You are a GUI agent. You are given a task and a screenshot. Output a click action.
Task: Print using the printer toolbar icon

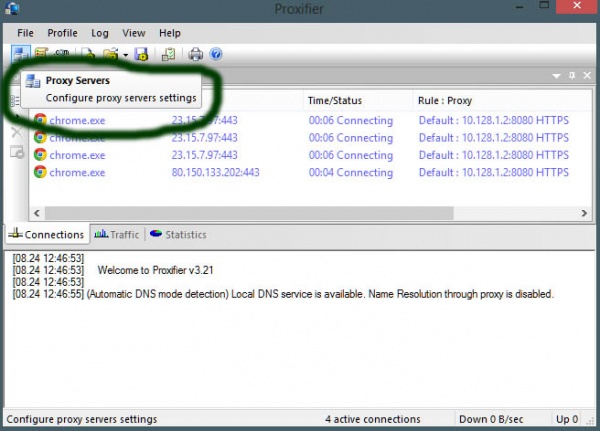(196, 54)
